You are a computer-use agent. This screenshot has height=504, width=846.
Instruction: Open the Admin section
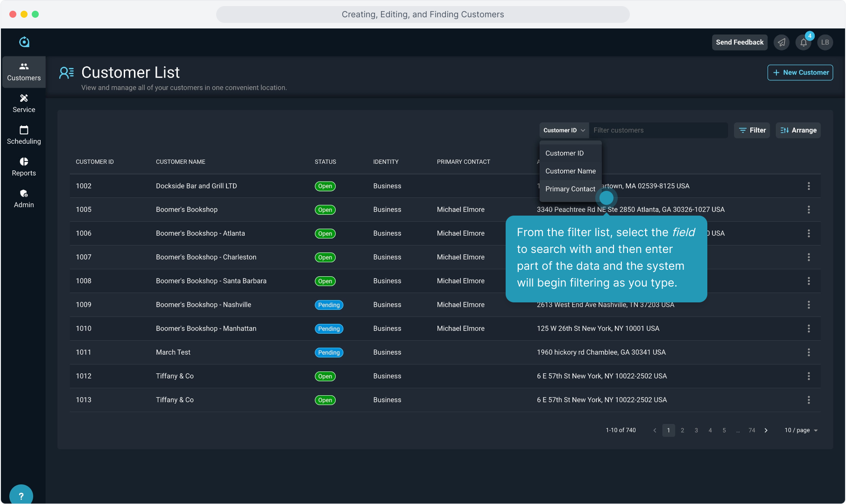24,199
